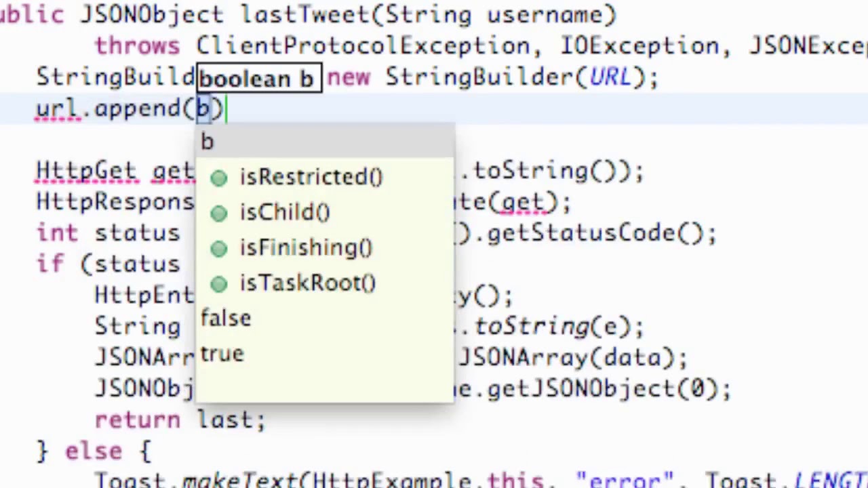Place cursor on 'url' in url.append line
868x488 pixels.
tap(57, 108)
